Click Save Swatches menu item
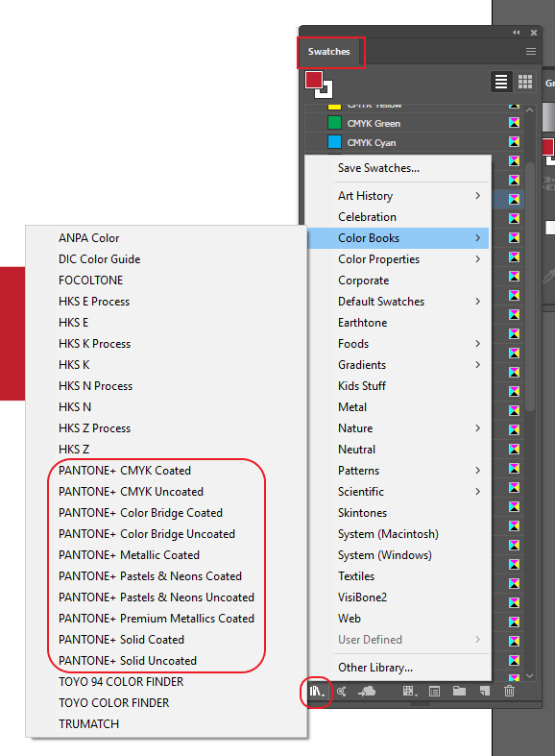The width and height of the screenshot is (555, 756). pos(398,168)
